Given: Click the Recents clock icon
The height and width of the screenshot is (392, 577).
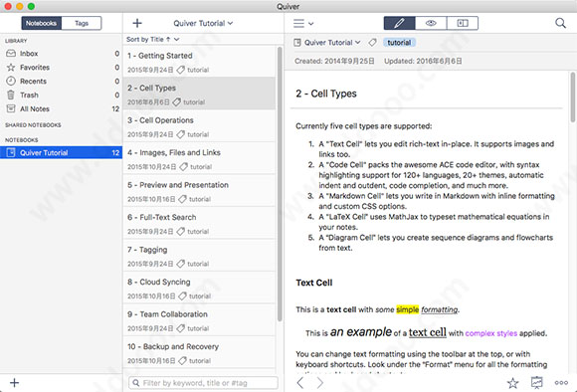Looking at the screenshot, I should [11, 81].
